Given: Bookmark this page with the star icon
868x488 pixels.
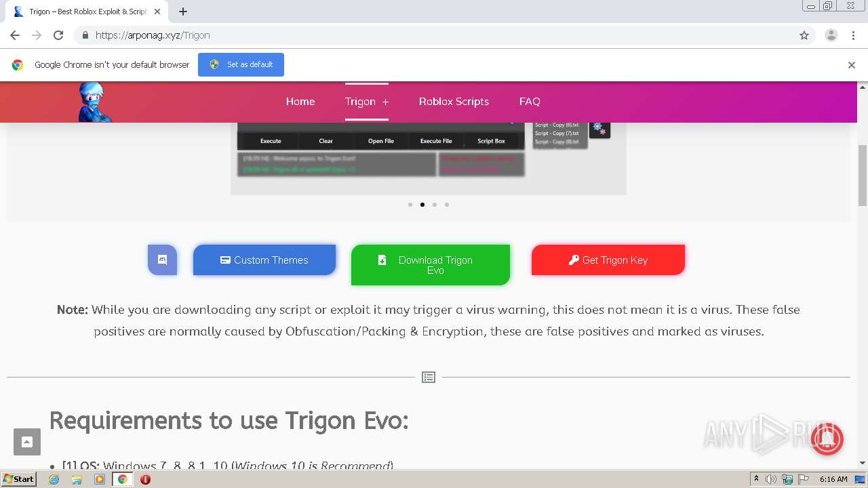Looking at the screenshot, I should coord(804,35).
